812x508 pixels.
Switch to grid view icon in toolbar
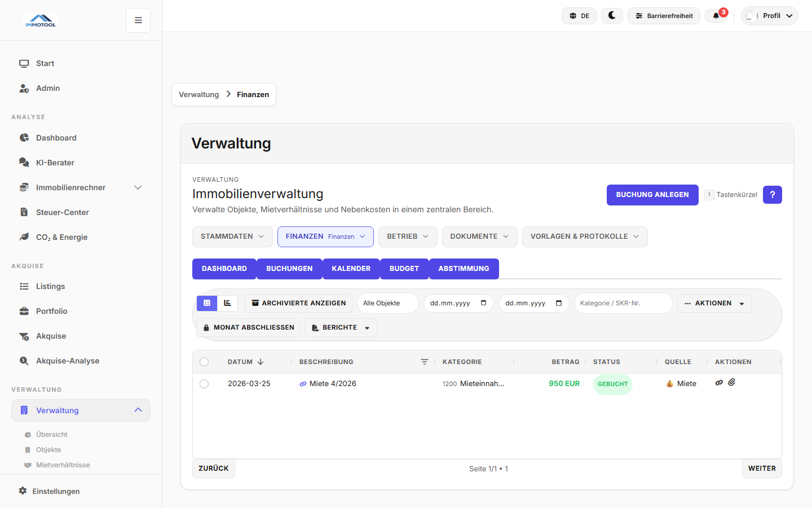pos(207,303)
